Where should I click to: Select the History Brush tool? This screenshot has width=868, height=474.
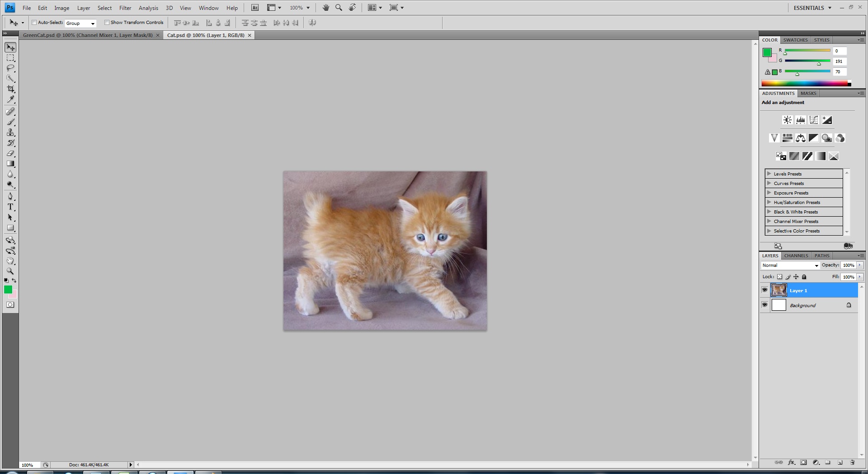click(10, 142)
